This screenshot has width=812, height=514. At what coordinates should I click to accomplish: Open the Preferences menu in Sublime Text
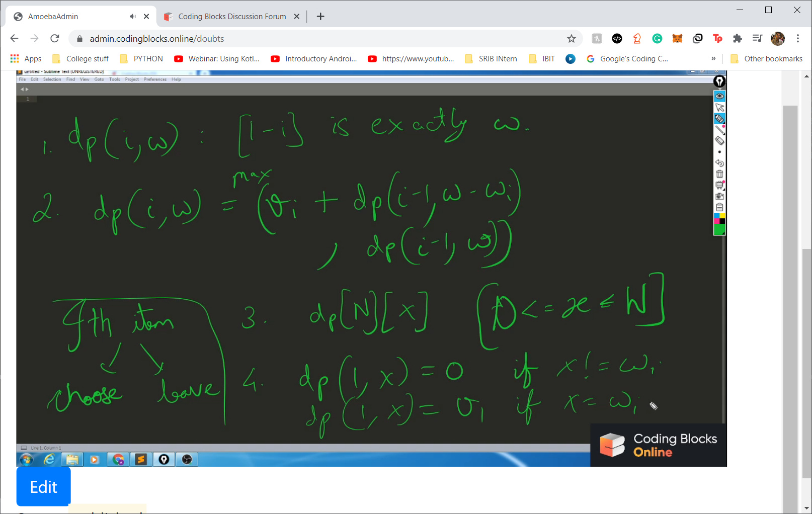[x=155, y=79]
